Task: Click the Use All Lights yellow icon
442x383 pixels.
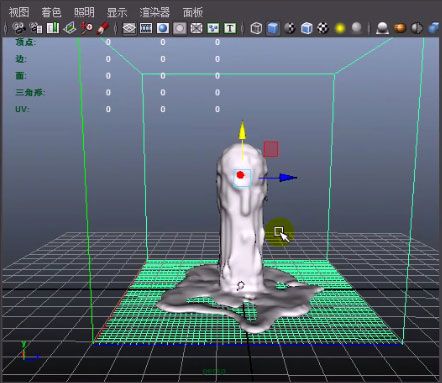Action: 340,28
